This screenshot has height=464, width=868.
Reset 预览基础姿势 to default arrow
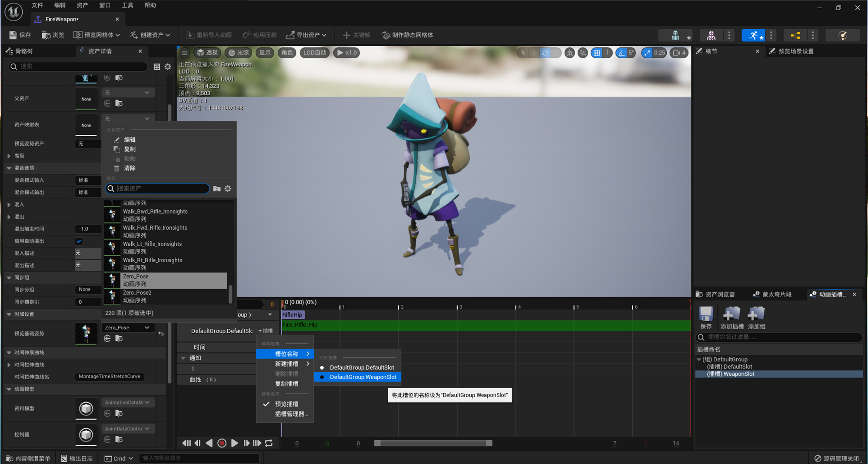pyautogui.click(x=161, y=334)
